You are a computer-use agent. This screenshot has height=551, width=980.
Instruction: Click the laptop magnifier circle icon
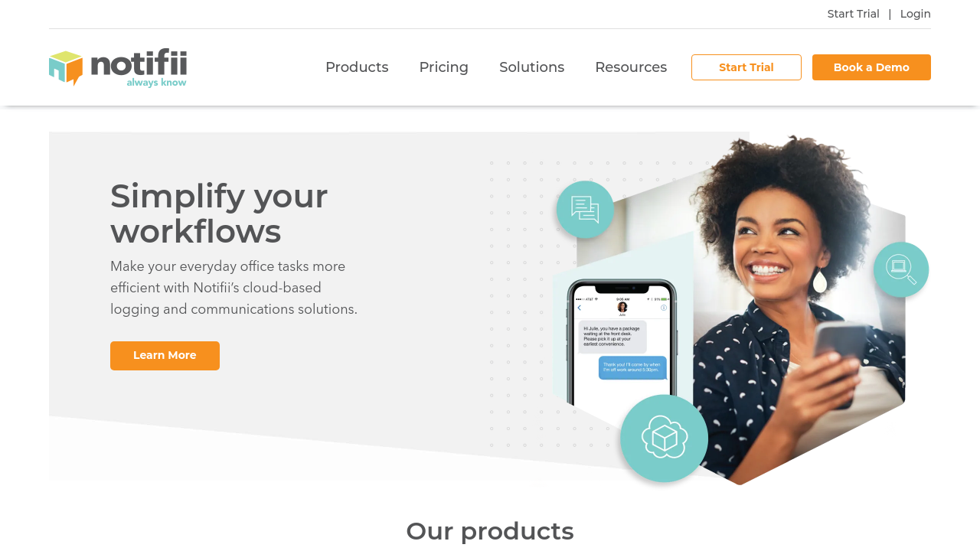coord(901,269)
